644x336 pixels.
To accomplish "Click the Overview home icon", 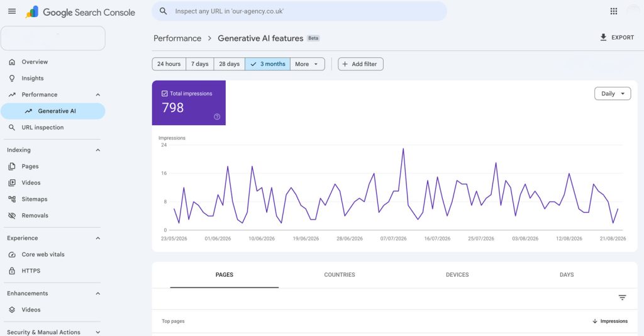I will tap(12, 62).
